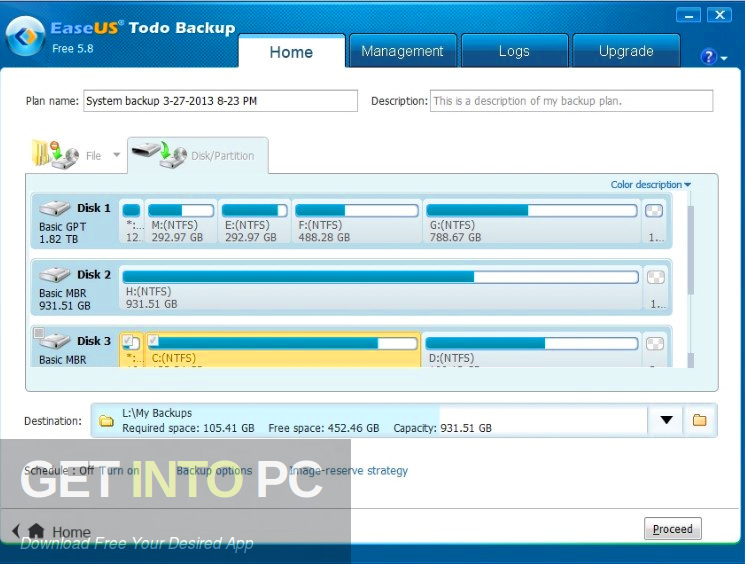The image size is (745, 564).
Task: Select the E:(NTFS) 292.97 GB partition
Action: 254,221
